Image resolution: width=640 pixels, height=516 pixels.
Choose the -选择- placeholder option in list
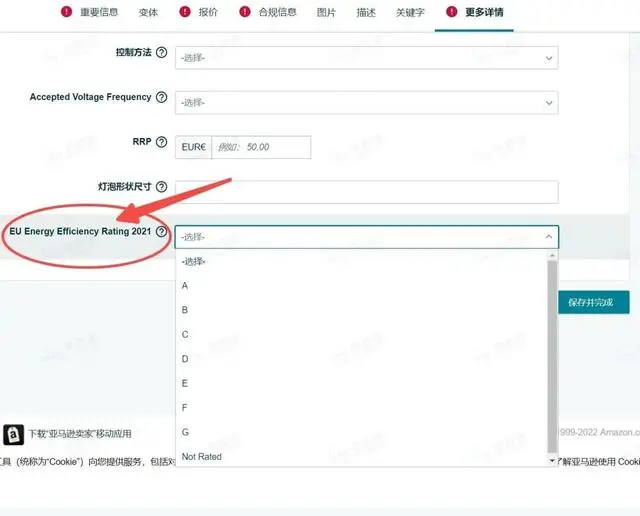click(x=361, y=261)
